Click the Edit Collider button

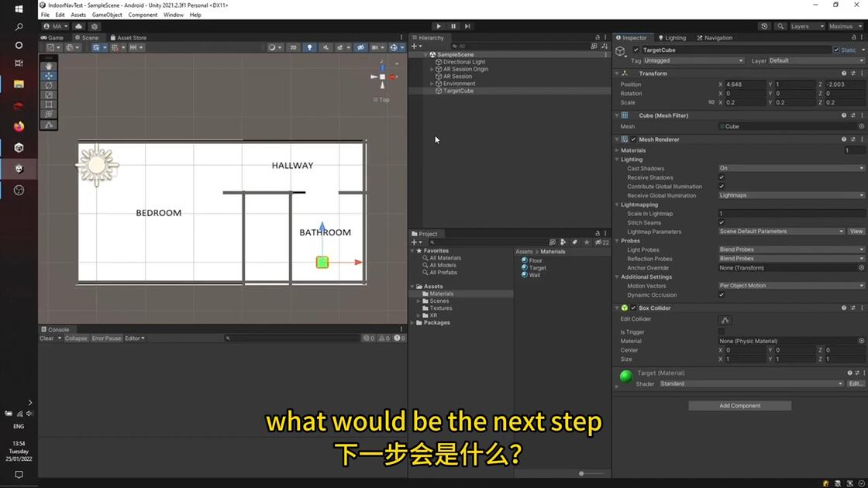point(725,321)
